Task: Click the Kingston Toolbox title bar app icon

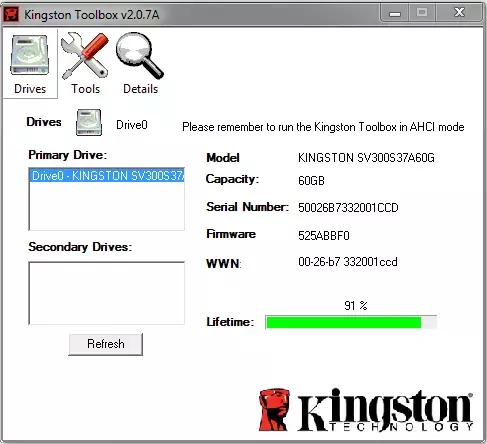Action: (11, 14)
